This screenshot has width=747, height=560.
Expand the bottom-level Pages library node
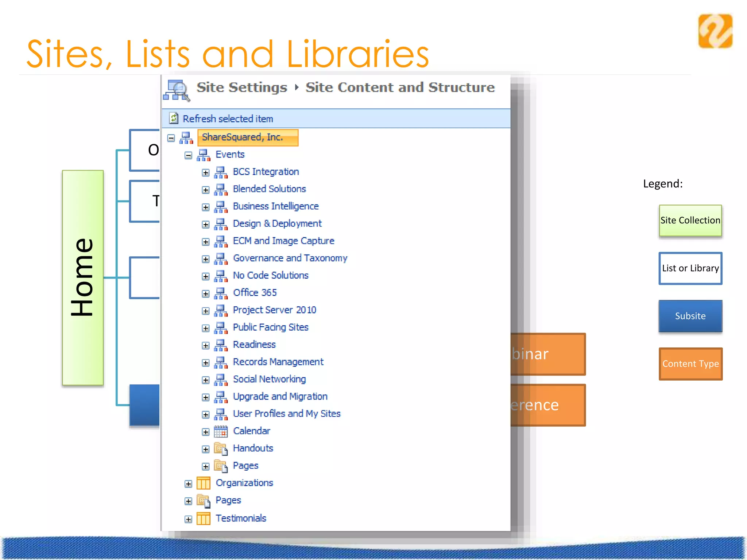188,501
